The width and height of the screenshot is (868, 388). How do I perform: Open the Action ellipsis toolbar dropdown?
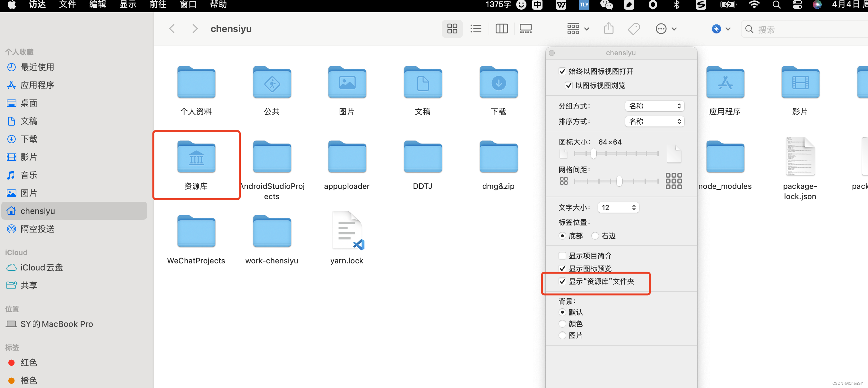[x=666, y=29]
